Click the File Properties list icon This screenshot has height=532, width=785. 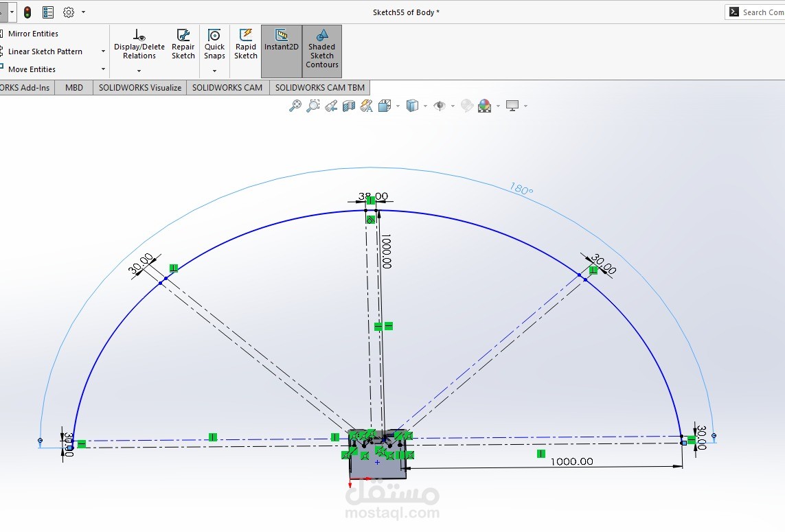point(48,12)
